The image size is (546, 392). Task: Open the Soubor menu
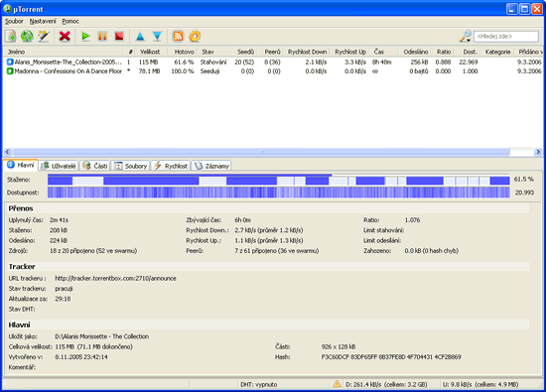coord(14,21)
